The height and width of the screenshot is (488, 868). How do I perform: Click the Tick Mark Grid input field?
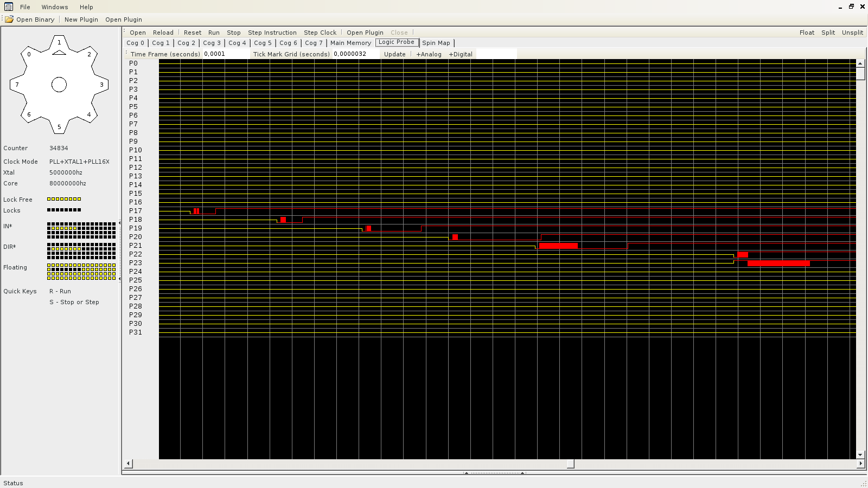coord(355,54)
